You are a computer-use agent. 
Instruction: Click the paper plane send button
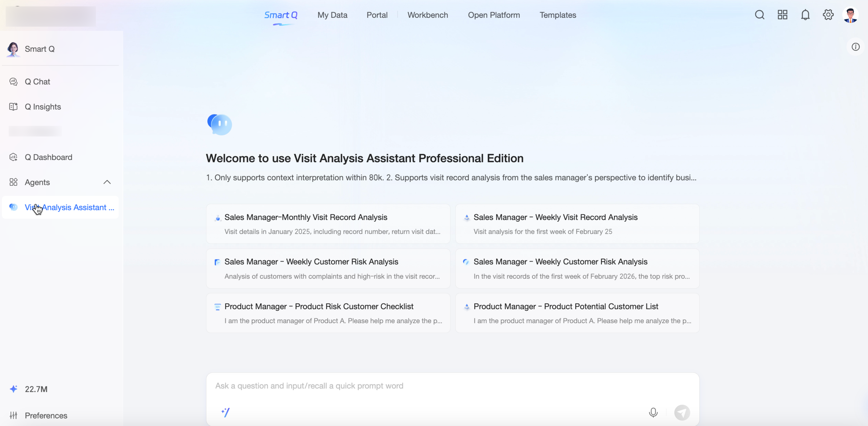[682, 413]
